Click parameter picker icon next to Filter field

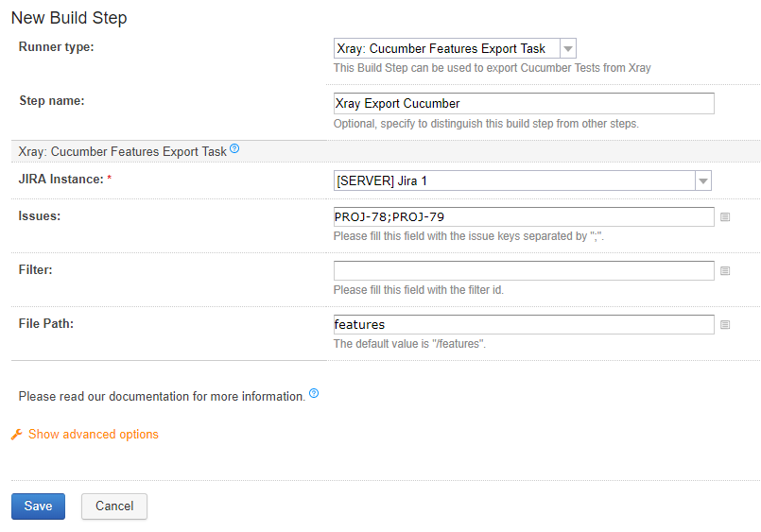[x=725, y=271]
